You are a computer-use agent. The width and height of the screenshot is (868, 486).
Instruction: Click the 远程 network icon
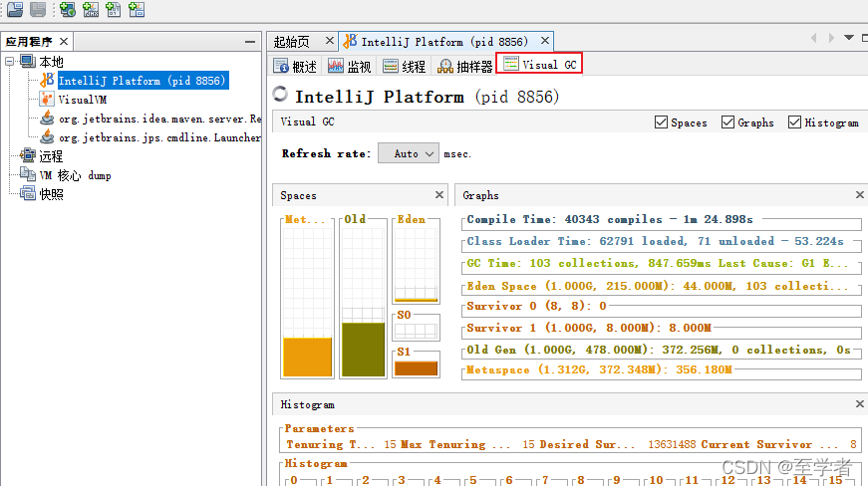click(x=28, y=156)
